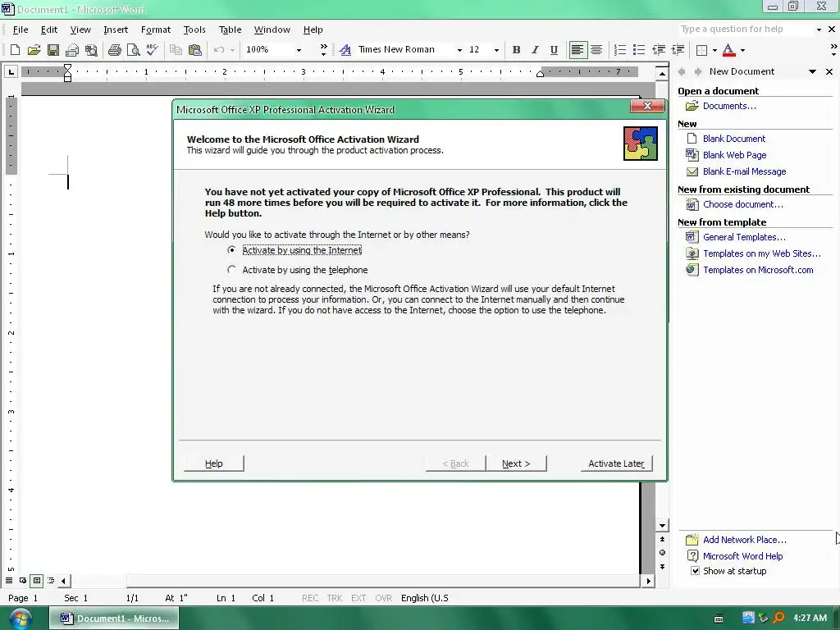Click the Outside Border icon
This screenshot has height=630, width=840.
point(701,50)
